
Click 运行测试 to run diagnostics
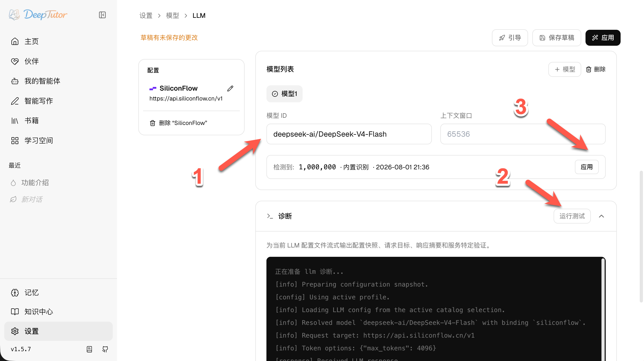coord(572,216)
